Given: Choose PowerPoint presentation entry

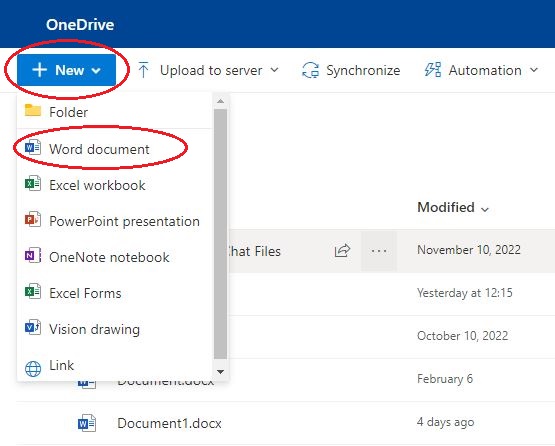Looking at the screenshot, I should pos(115,221).
